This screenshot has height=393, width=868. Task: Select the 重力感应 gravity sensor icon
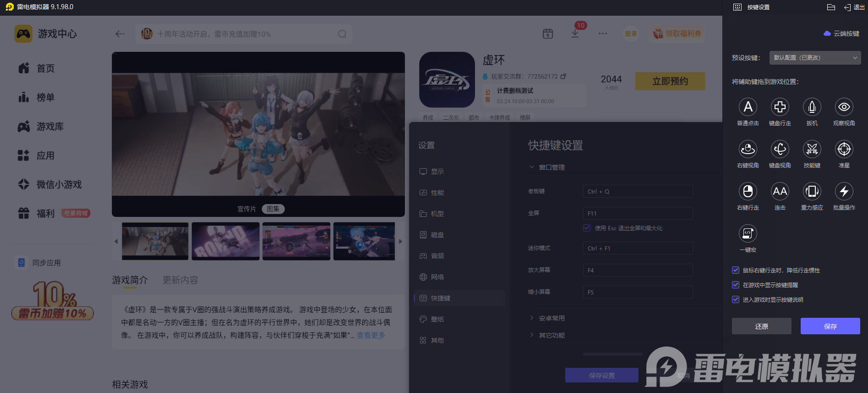click(x=812, y=192)
